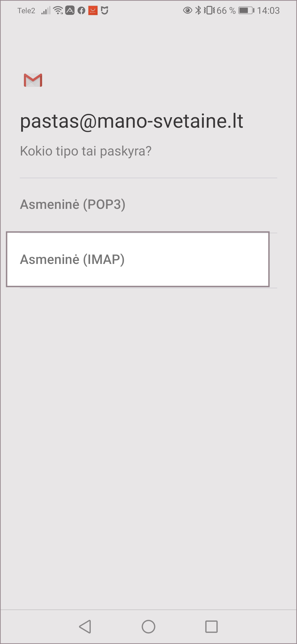Tap the 'Kokio tipo tai paskyra?' subtitle
Viewport: 297px width, 644px height.
[x=86, y=151]
